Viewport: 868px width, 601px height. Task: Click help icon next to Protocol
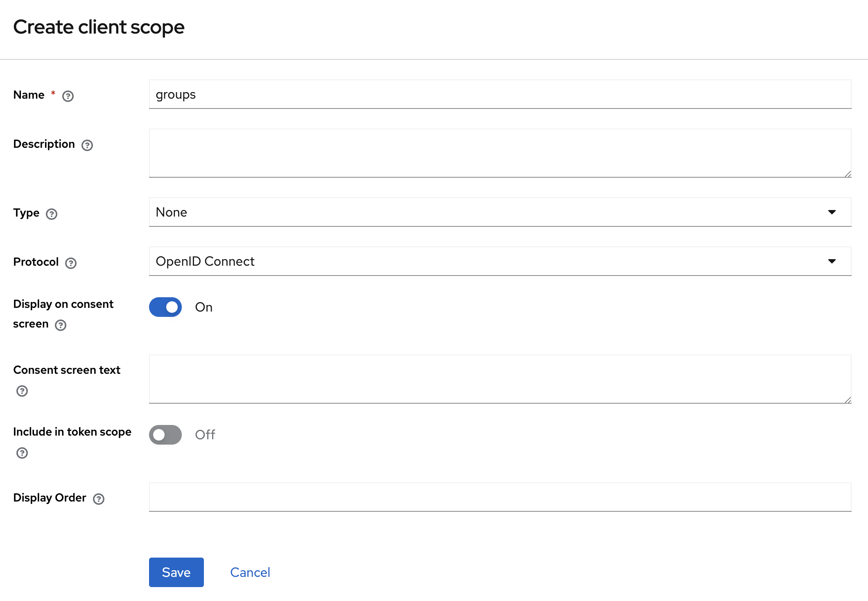coord(71,263)
